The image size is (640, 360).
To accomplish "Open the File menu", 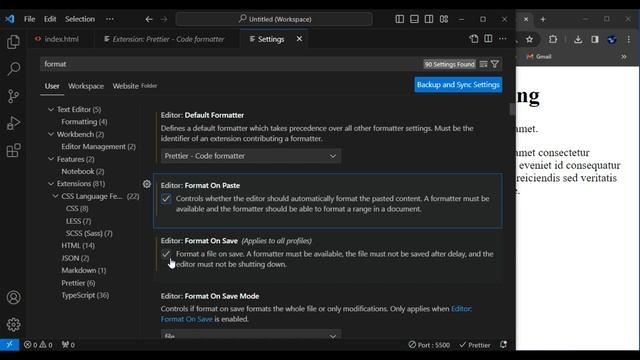I will pyautogui.click(x=29, y=19).
